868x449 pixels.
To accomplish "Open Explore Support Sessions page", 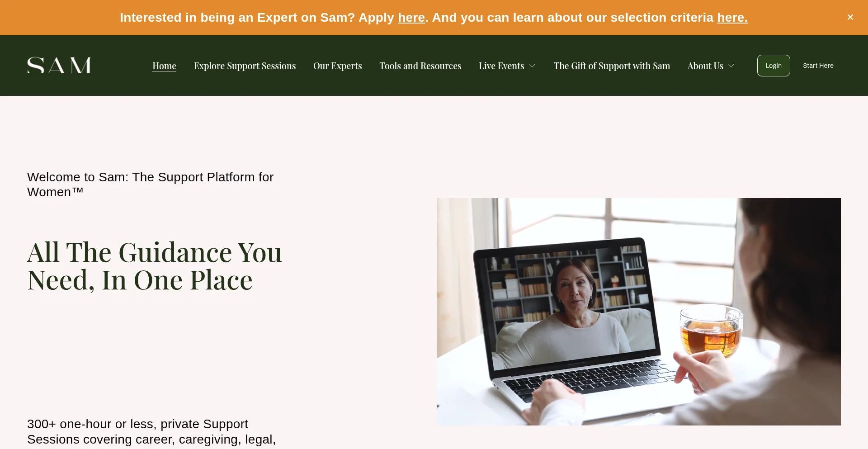I will [x=245, y=66].
